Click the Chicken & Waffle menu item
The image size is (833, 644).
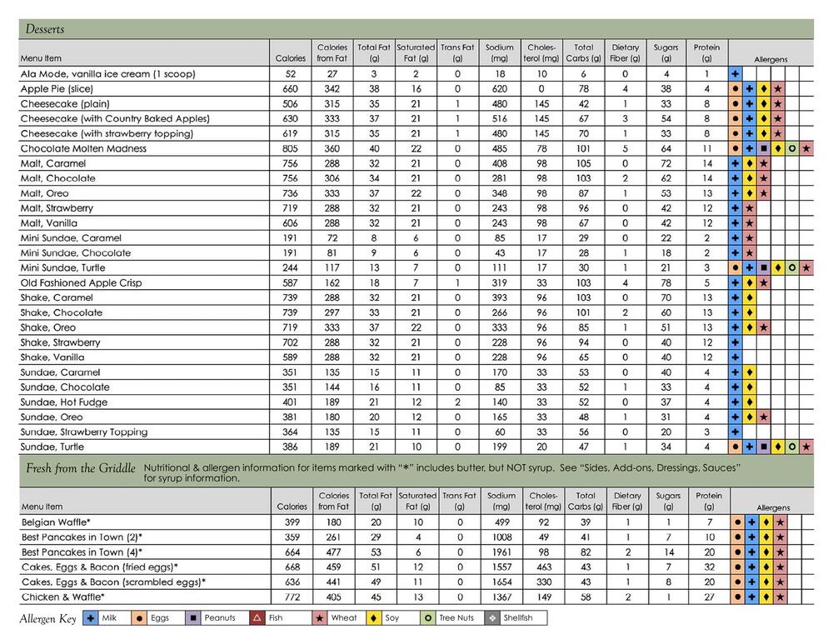point(63,597)
